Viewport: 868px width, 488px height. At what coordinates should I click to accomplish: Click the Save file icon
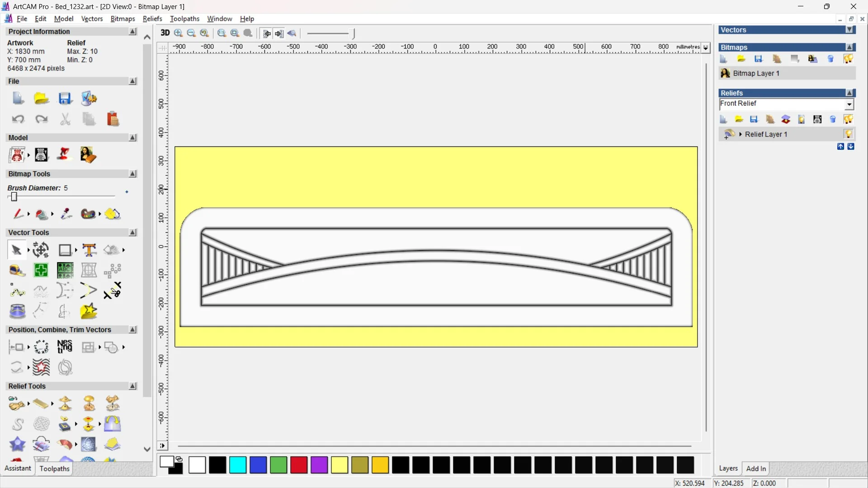click(x=65, y=99)
